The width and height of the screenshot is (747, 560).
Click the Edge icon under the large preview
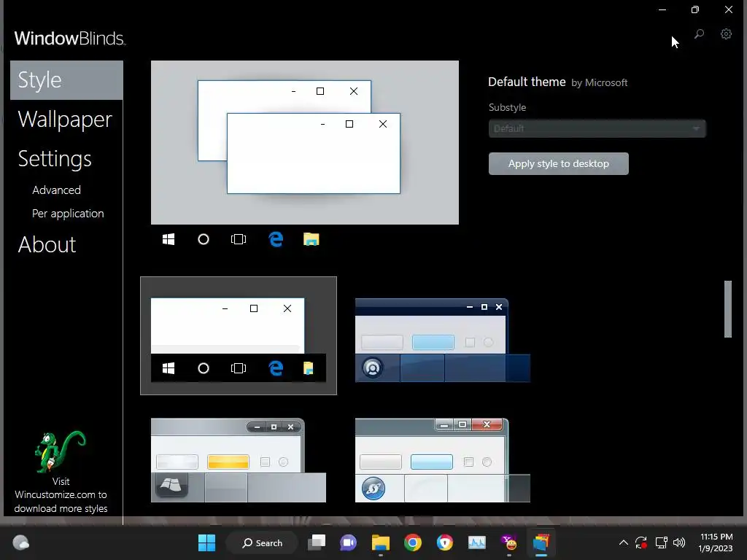275,239
